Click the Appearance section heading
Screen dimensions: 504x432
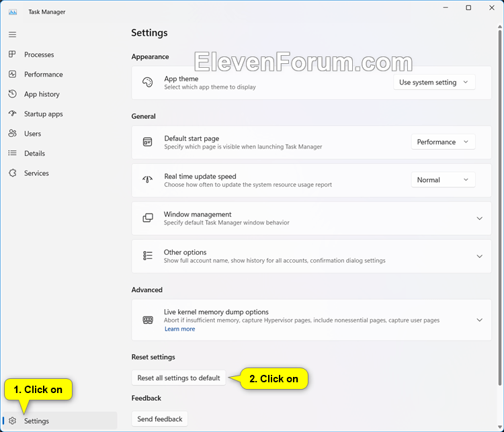point(150,56)
